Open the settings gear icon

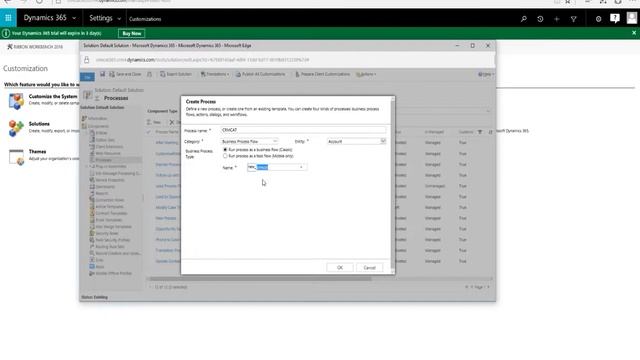pyautogui.click(x=598, y=19)
